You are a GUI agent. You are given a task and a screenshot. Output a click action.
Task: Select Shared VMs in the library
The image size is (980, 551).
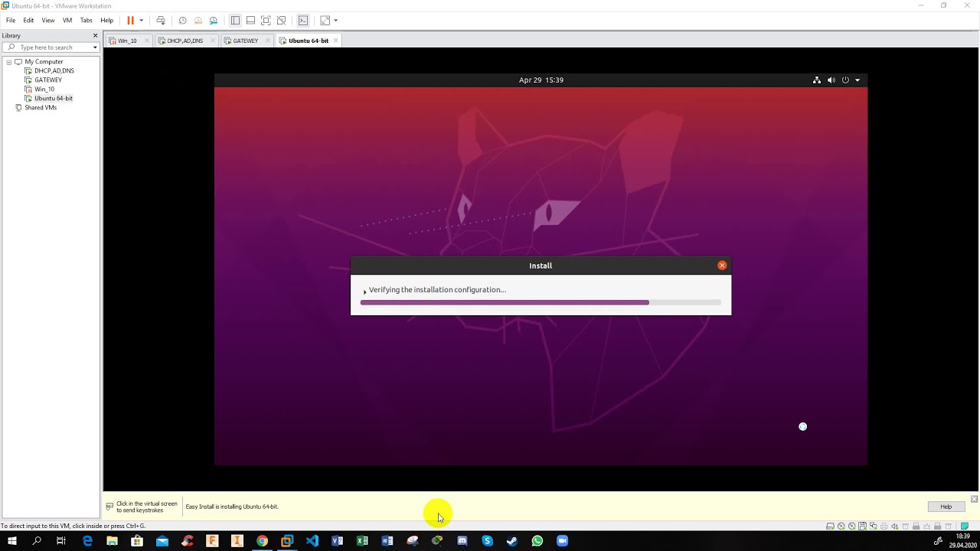pos(40,107)
